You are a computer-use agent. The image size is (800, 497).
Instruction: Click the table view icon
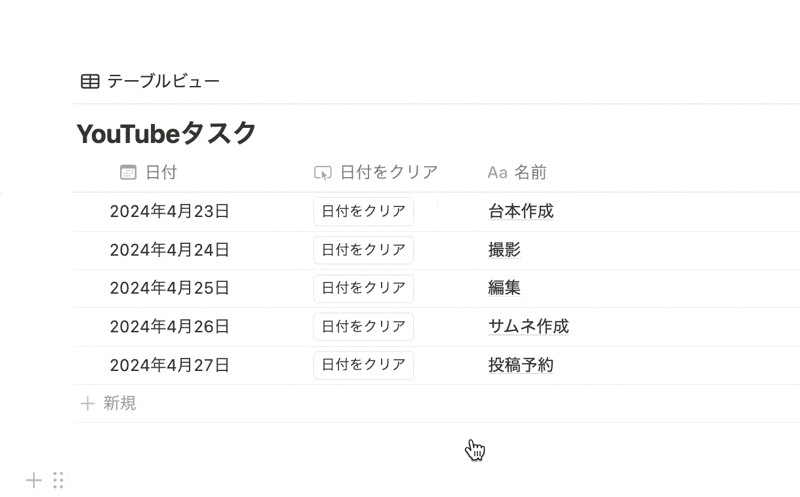click(x=90, y=81)
